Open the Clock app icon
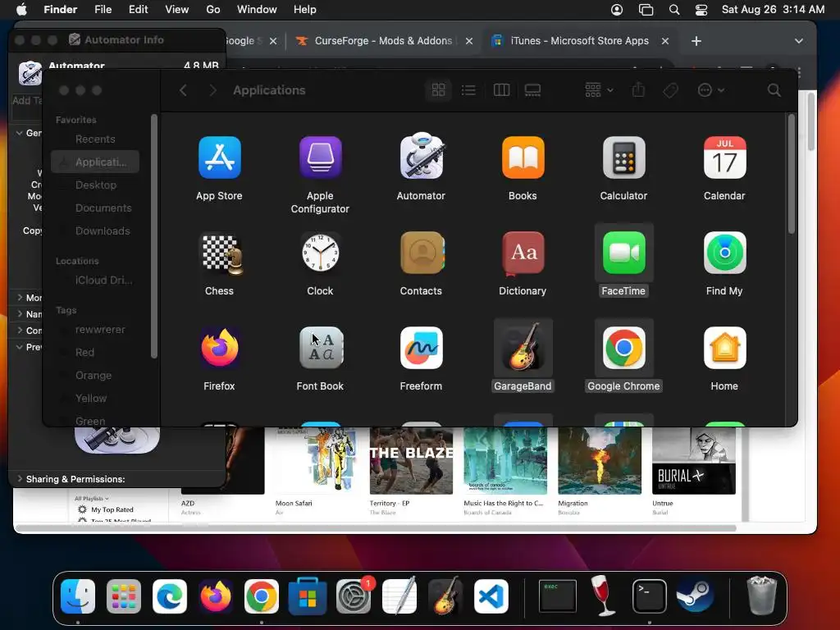The width and height of the screenshot is (840, 630). click(320, 253)
